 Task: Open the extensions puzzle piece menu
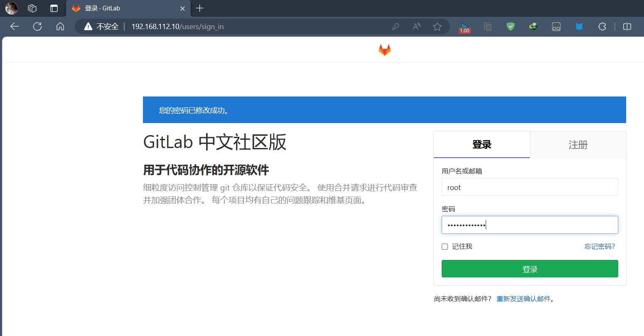point(602,27)
